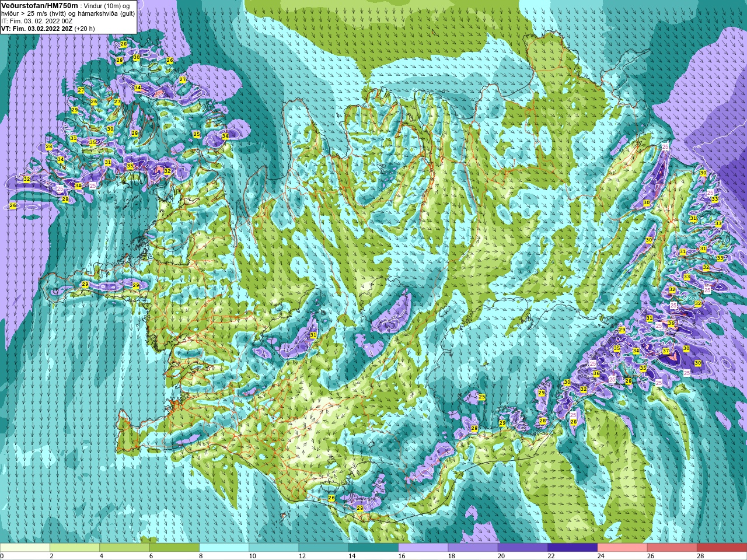Click the lavender 16–18 legend swatch
The height and width of the screenshot is (560, 747).
point(423,548)
